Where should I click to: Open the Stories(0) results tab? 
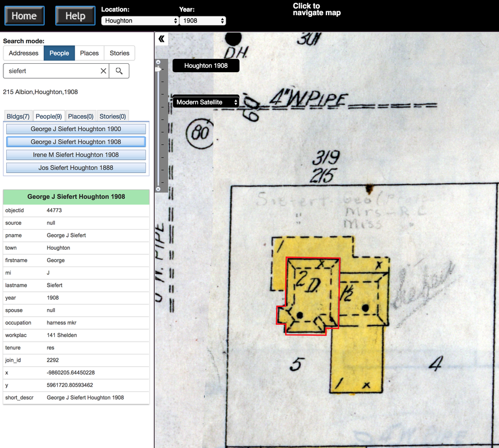point(113,116)
